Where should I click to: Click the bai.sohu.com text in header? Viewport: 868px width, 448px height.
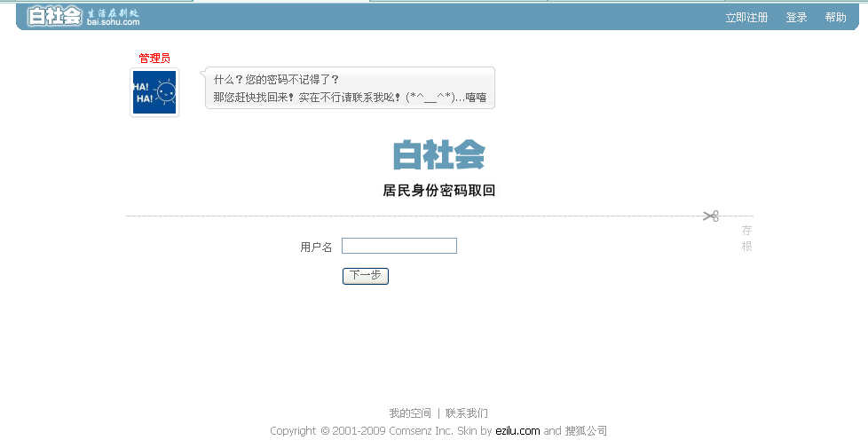pos(113,22)
